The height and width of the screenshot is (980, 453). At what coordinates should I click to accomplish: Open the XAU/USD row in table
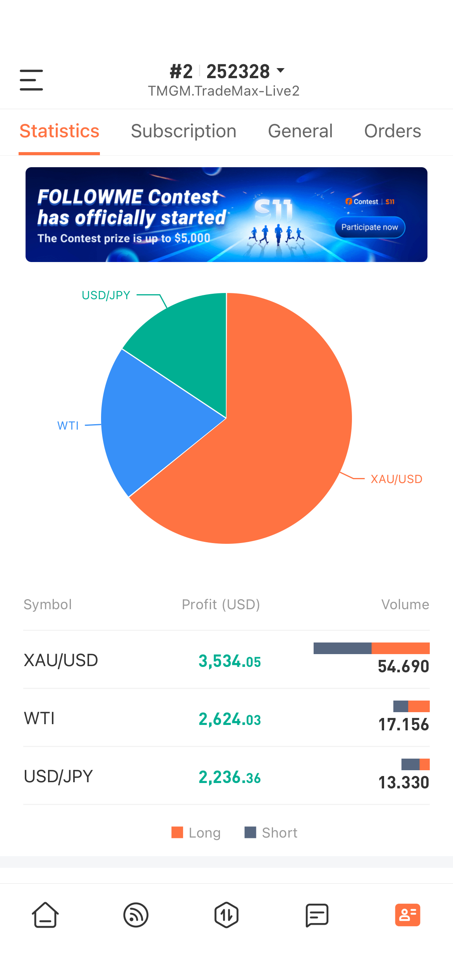click(x=226, y=660)
